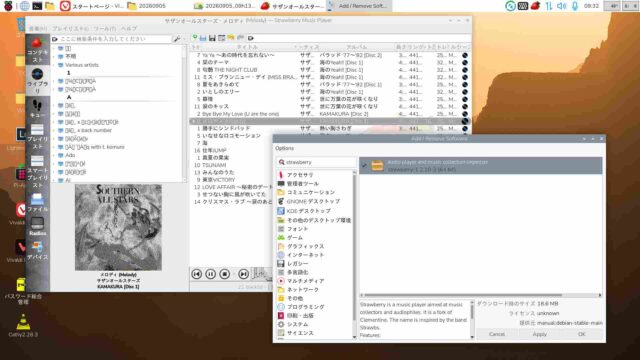Click Cancel in Add / Remove Software
Viewport: 640px width, 360px height.
tap(497, 334)
